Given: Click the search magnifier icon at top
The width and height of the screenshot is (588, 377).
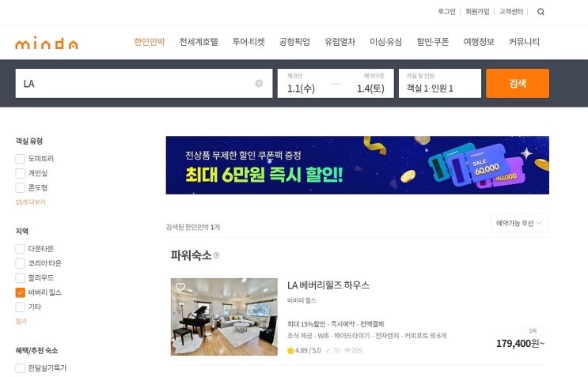Looking at the screenshot, I should (541, 12).
